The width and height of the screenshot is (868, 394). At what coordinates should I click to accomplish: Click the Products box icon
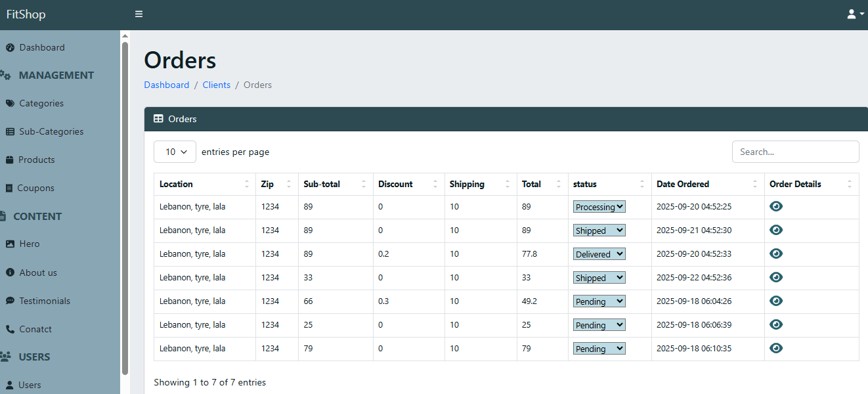coord(10,160)
